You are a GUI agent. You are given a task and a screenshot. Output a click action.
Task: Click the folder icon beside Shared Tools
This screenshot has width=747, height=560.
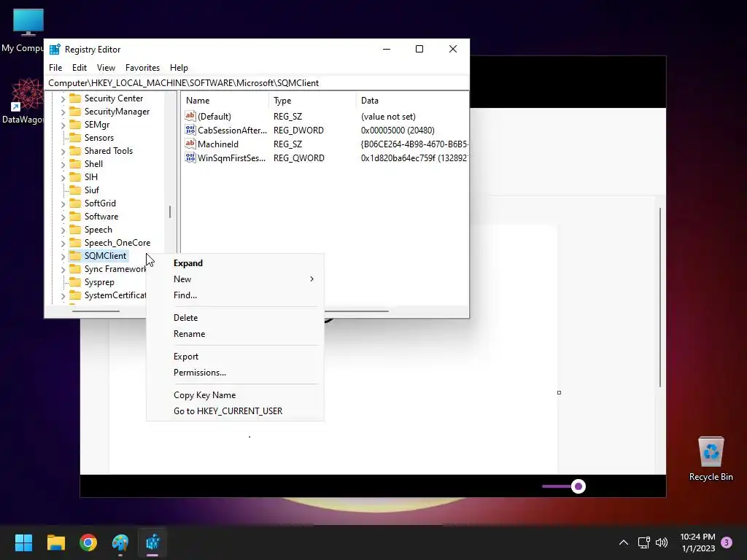[x=75, y=150]
